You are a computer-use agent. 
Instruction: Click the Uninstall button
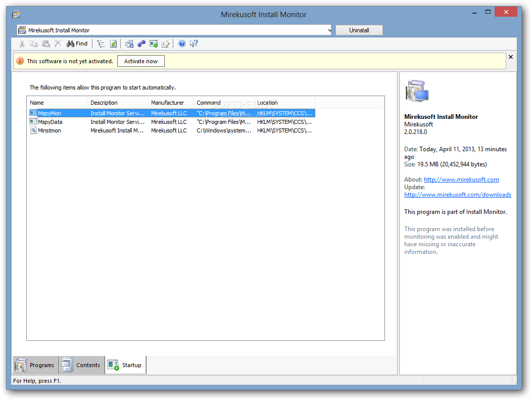[359, 30]
